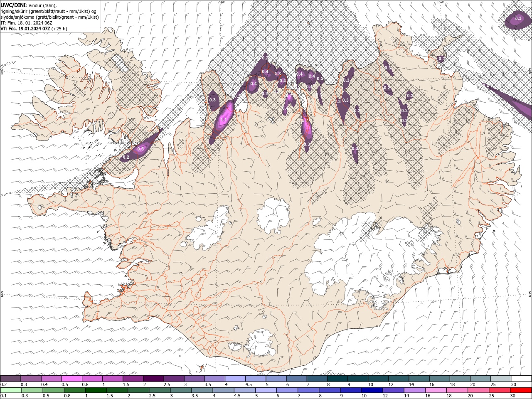Click the Mýrdalsjökull glacier near the south coast
This screenshot has height=399, width=532.
tap(260, 344)
